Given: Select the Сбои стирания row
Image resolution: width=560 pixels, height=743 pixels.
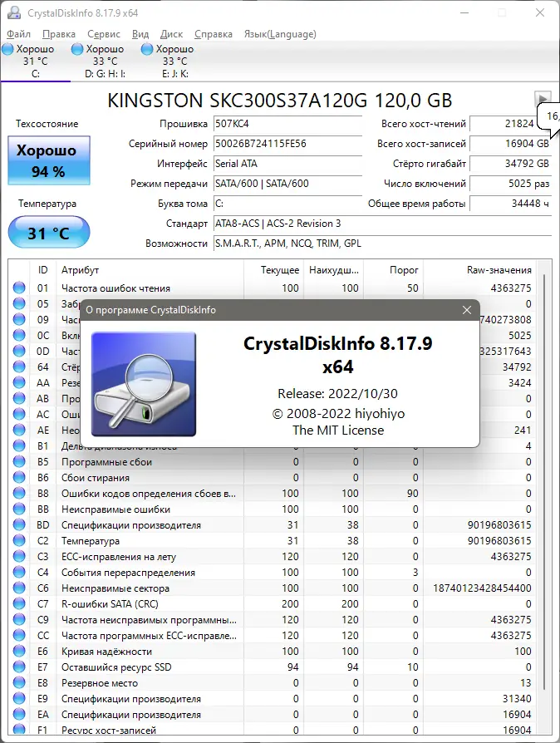Looking at the screenshot, I should (273, 477).
